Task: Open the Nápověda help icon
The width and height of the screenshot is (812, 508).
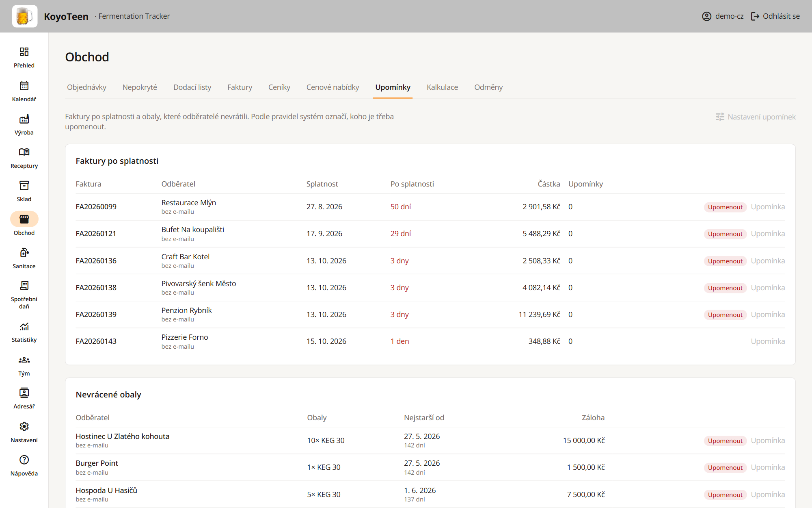Action: coord(24,460)
